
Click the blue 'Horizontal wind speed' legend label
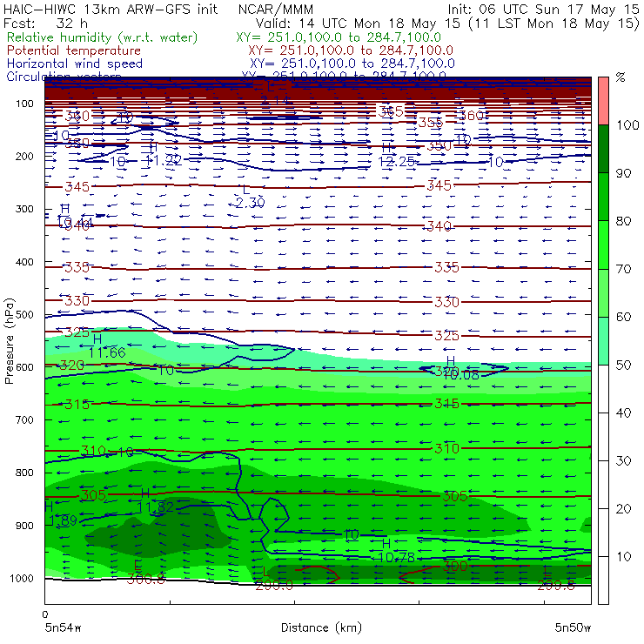coord(75,64)
